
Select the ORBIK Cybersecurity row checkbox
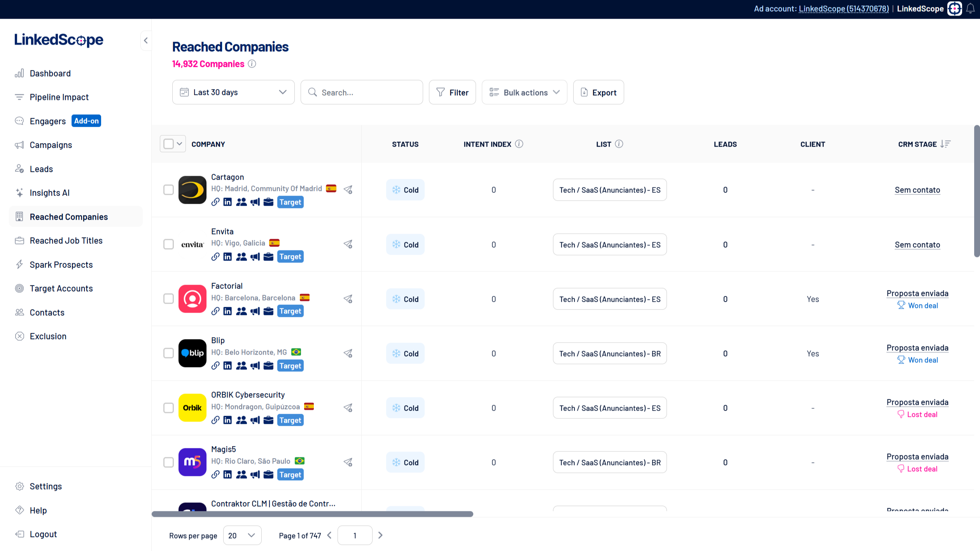(x=168, y=408)
